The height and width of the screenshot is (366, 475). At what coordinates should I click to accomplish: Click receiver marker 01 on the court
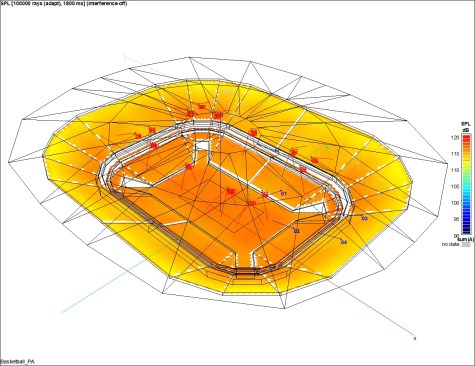[x=284, y=193]
